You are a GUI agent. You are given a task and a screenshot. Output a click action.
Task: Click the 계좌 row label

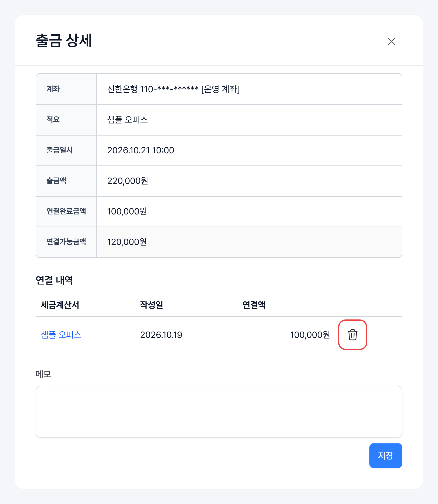pyautogui.click(x=53, y=89)
